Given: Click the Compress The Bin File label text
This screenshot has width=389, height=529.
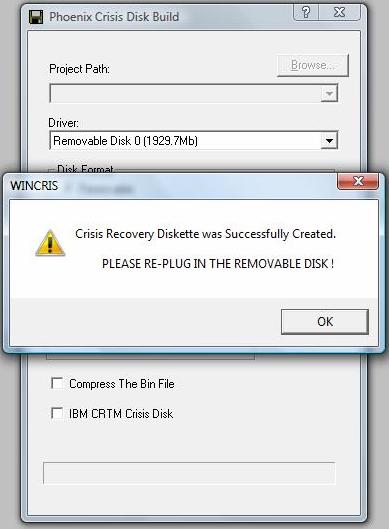Looking at the screenshot, I should (122, 384).
